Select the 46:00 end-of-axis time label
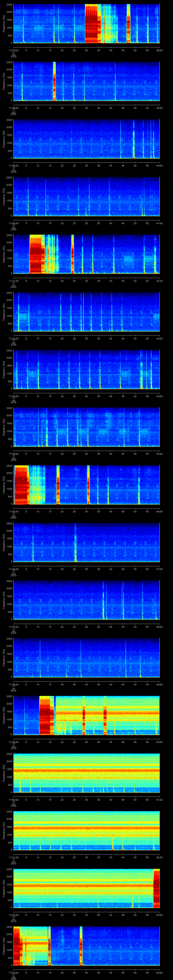Viewport: 173px width, 980px height. click(x=159, y=512)
